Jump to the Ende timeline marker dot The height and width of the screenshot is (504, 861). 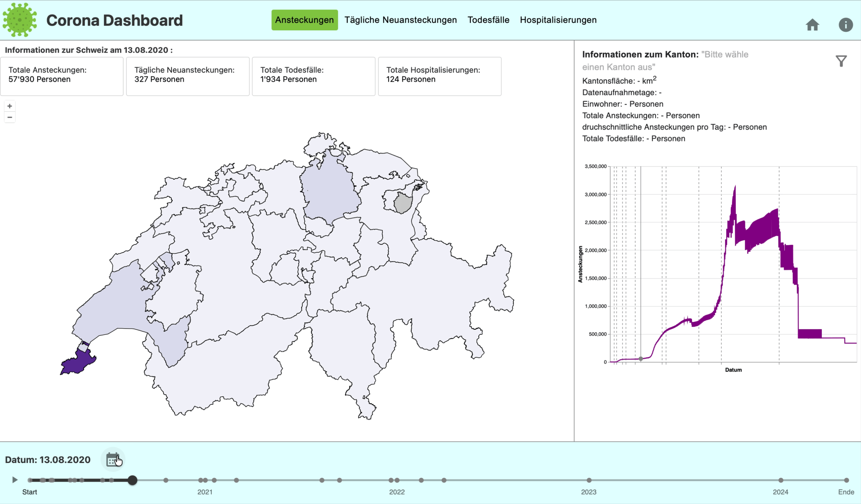(x=846, y=480)
